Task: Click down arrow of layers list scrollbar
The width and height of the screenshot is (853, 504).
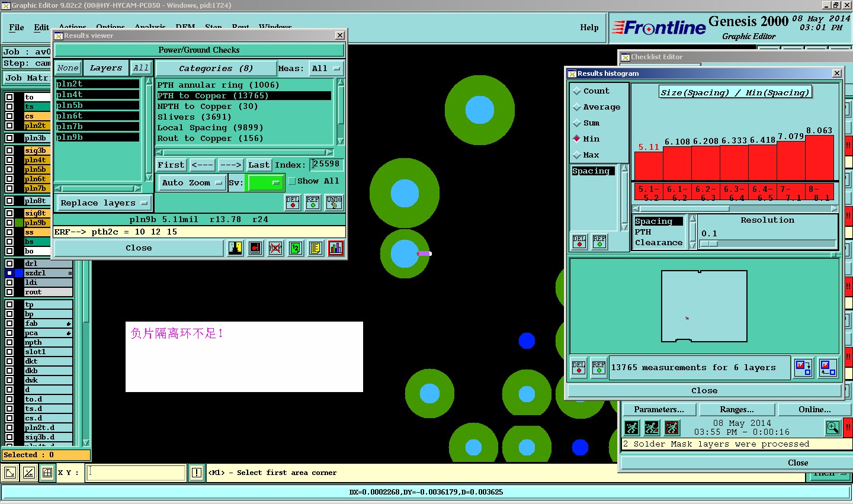Action: [x=149, y=177]
